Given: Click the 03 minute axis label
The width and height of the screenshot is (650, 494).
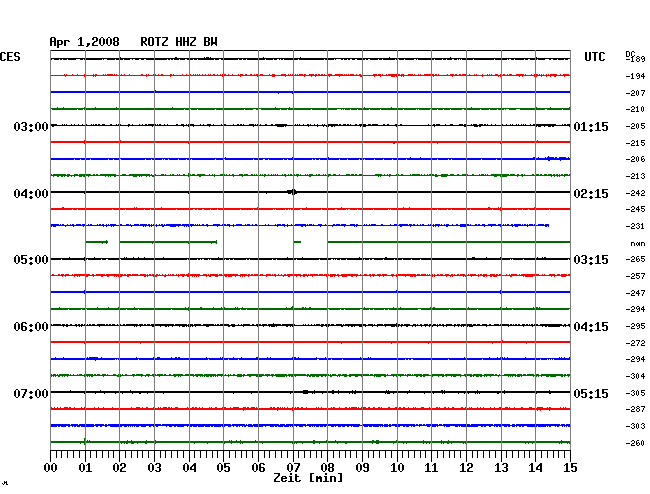Looking at the screenshot, I should (x=154, y=468).
